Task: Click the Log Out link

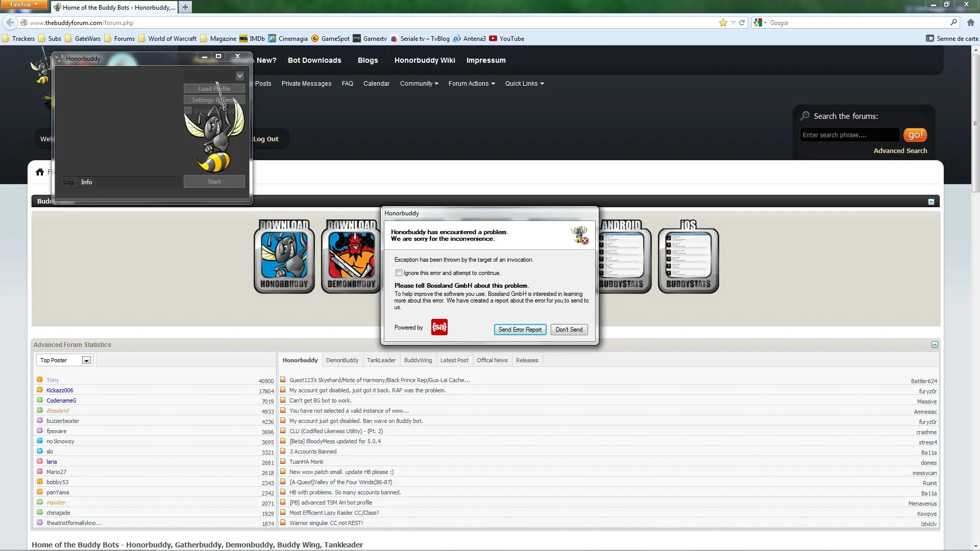Action: coord(266,139)
